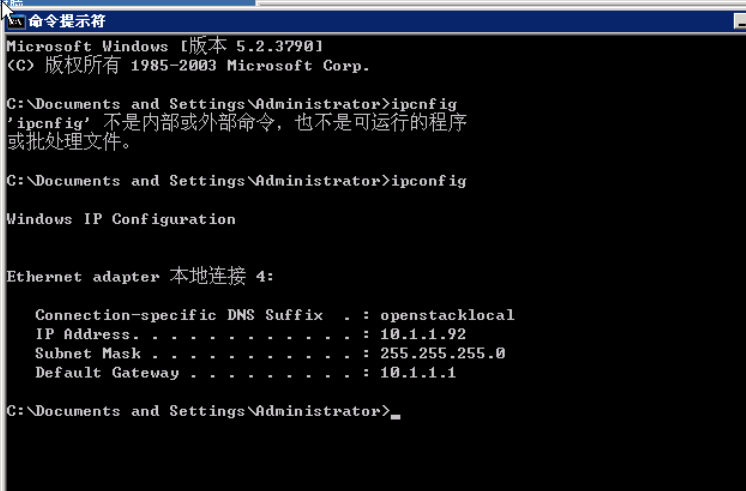Click the Ethernet adapter 本地连接 4 line

coord(140,276)
